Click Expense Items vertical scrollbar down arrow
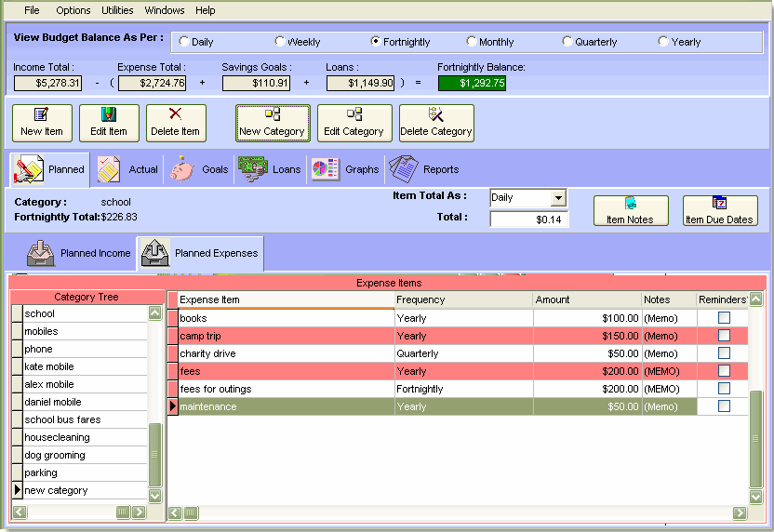 coord(755,497)
